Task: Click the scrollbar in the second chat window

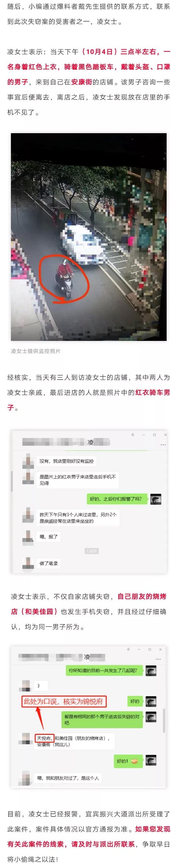Action: point(164,720)
